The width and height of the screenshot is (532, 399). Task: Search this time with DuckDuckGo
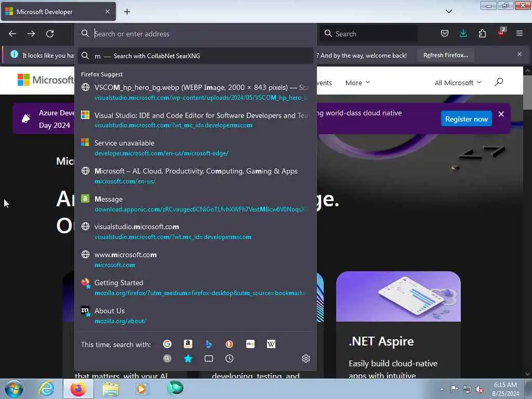pos(229,344)
